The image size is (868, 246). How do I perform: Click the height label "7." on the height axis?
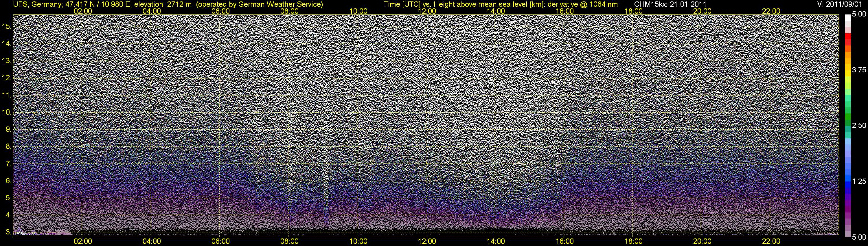[9, 164]
